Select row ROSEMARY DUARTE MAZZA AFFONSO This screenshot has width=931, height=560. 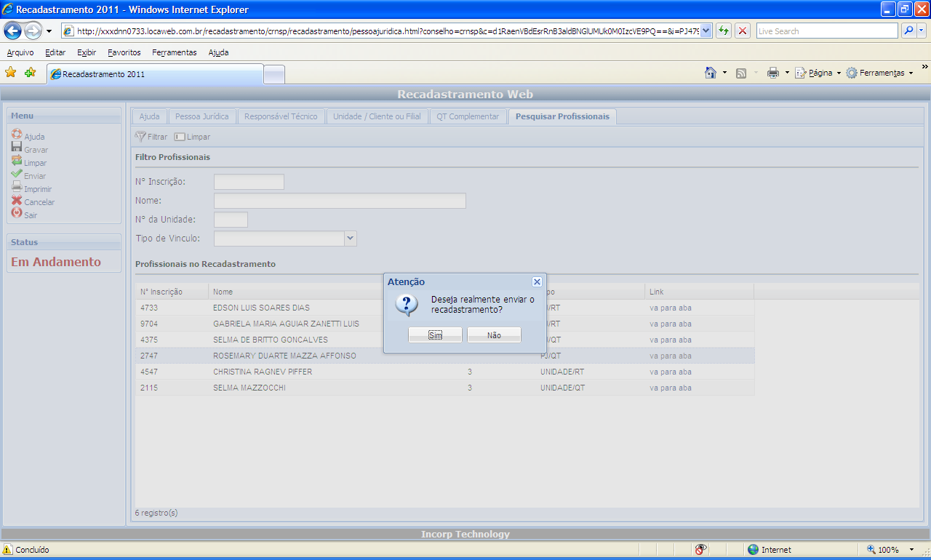pyautogui.click(x=445, y=356)
